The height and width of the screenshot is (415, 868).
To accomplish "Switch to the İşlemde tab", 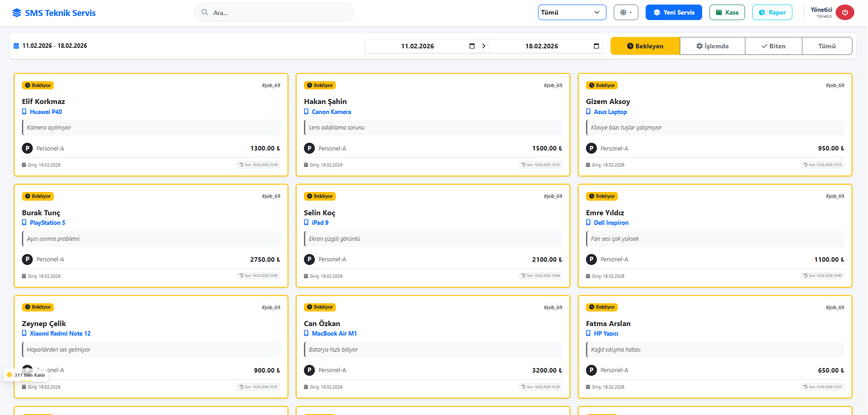I will tap(712, 46).
